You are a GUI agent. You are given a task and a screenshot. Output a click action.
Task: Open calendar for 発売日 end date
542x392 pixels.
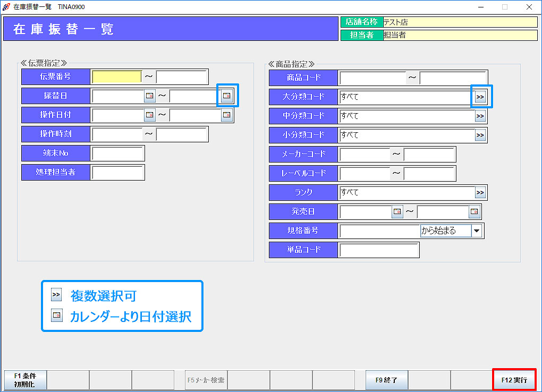474,212
